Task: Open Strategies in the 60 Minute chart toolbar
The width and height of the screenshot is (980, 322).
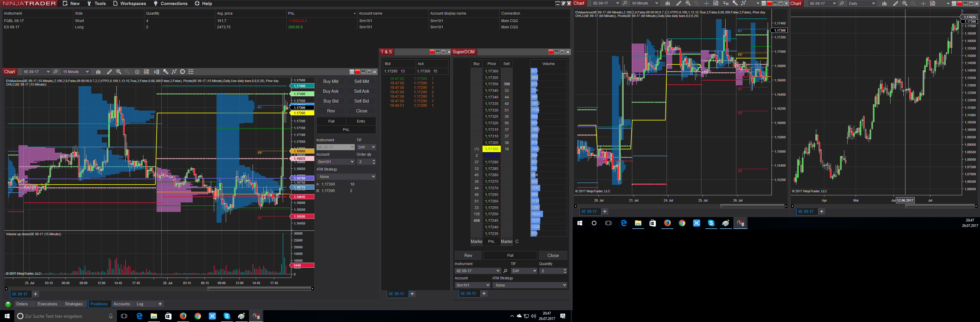Action: tap(744, 3)
